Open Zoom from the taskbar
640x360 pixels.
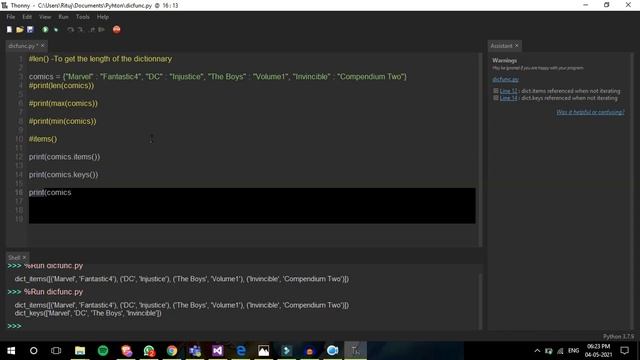tap(333, 351)
